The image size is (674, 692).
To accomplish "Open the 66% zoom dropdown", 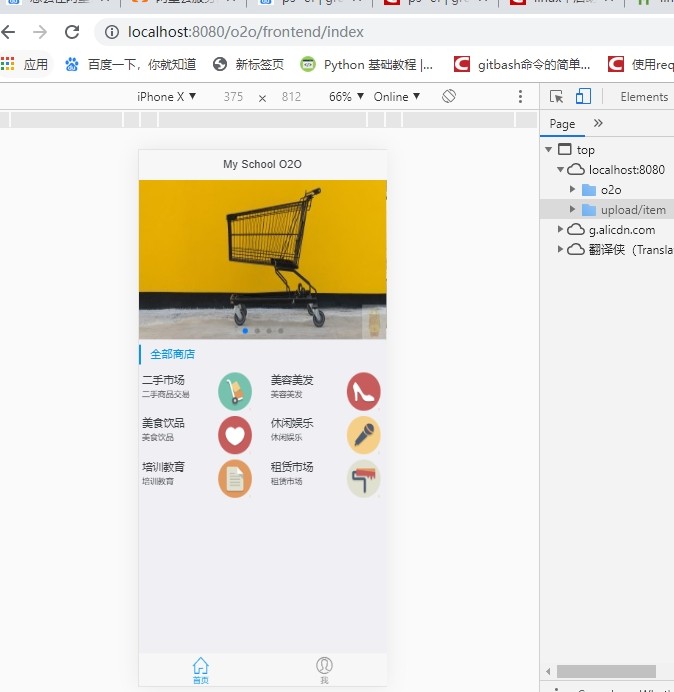I will pyautogui.click(x=346, y=97).
